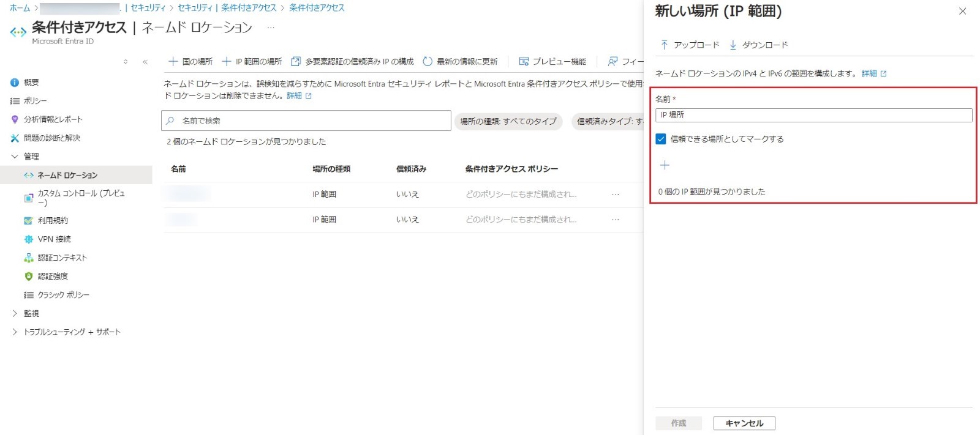Open ellipsis menu for first location row
980x435 pixels.
[615, 194]
